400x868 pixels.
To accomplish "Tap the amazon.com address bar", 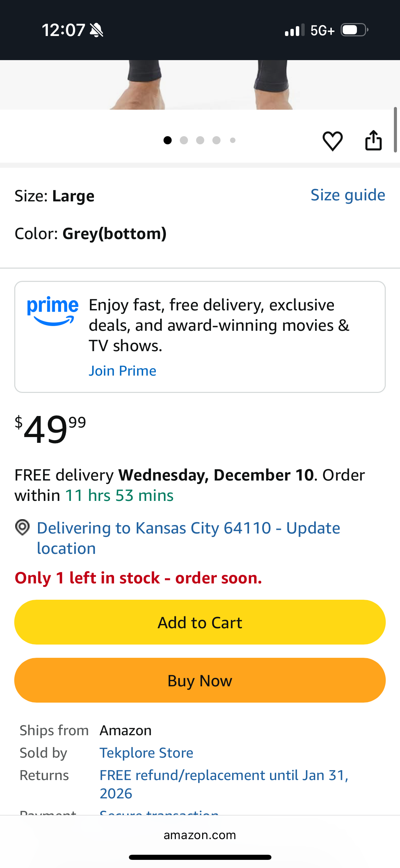I will (x=200, y=835).
